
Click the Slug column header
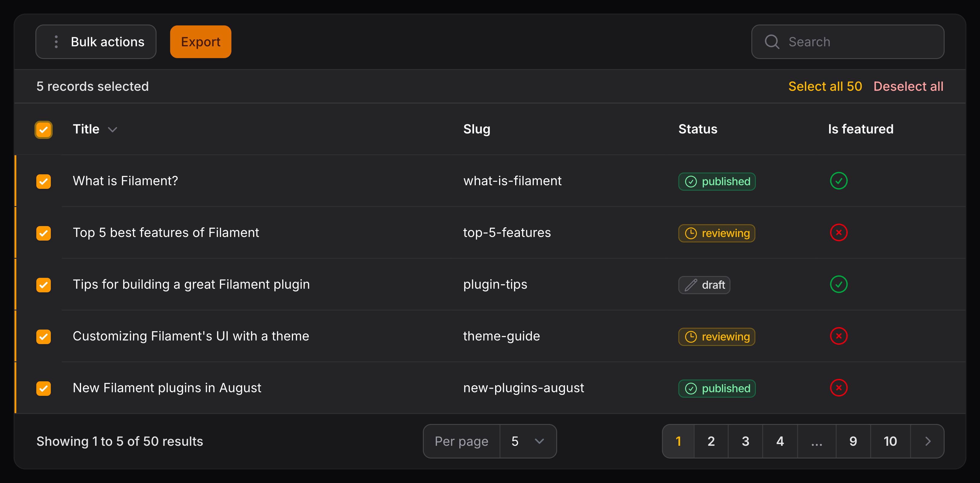[477, 130]
